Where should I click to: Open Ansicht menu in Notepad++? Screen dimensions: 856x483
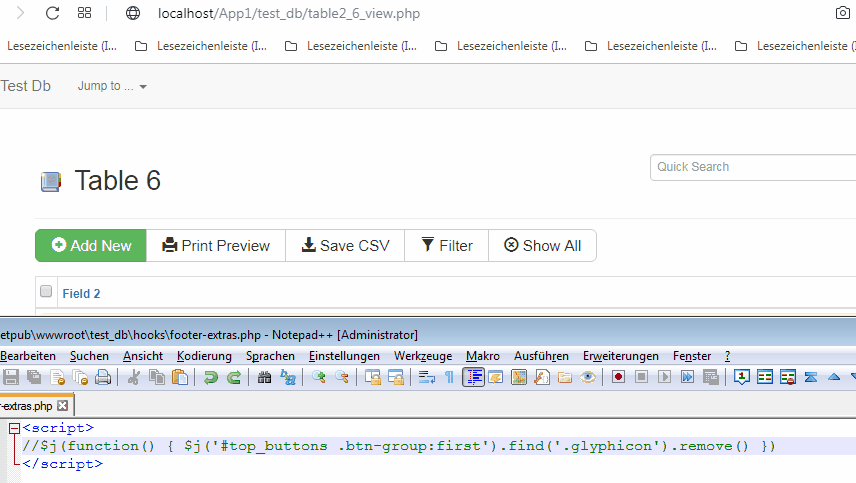tap(142, 356)
